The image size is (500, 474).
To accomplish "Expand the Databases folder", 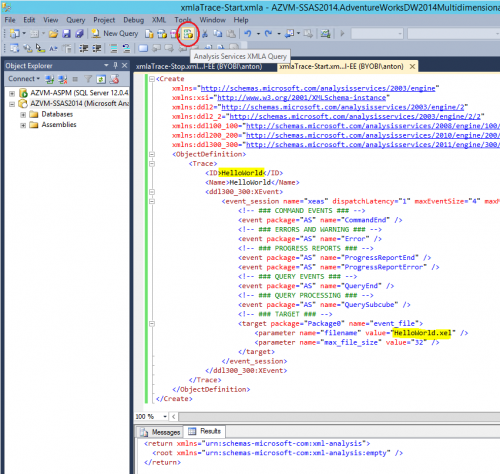I will pos(23,115).
